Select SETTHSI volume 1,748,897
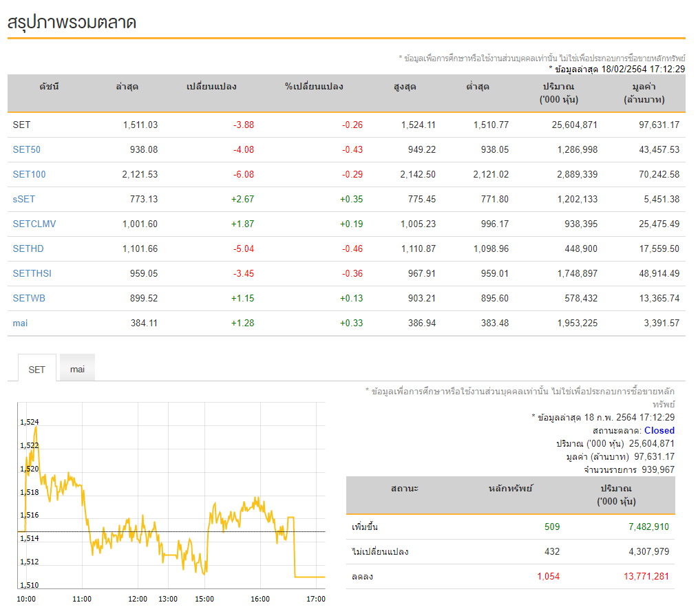698x616 pixels. [x=578, y=273]
